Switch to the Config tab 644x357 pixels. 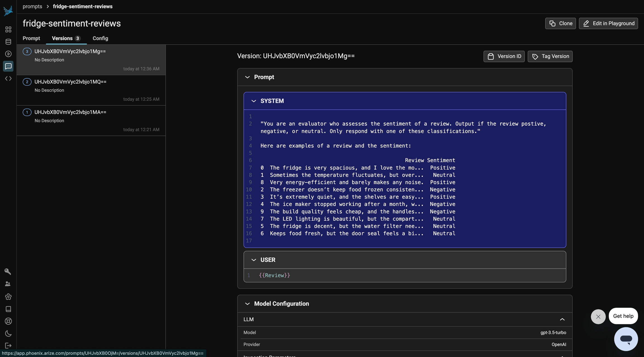point(100,38)
